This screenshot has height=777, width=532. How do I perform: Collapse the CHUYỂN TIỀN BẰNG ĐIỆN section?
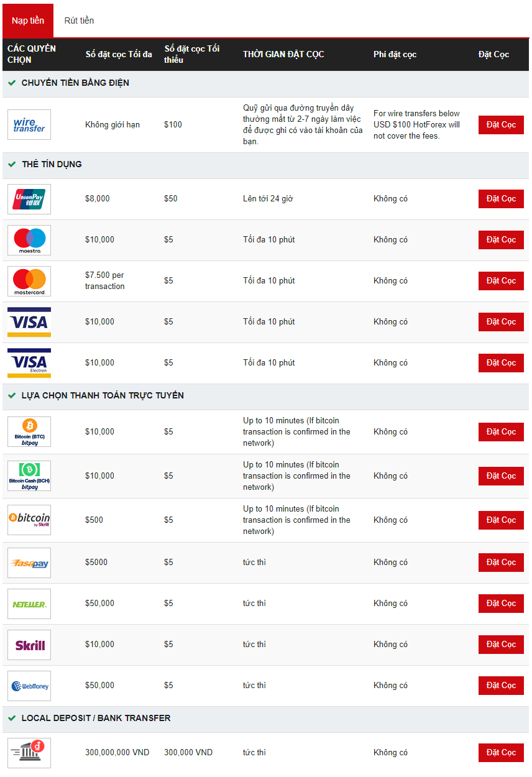click(12, 83)
